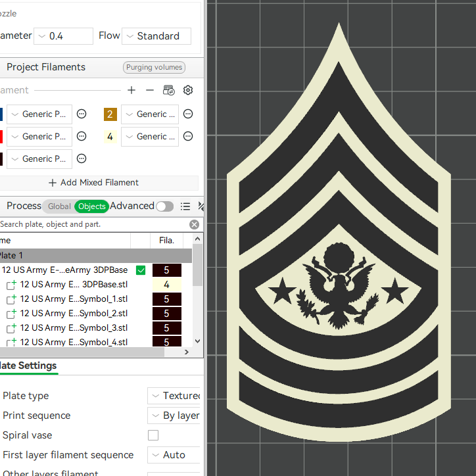
Task: Open options for dark Generic P... filament
Action: [82, 158]
